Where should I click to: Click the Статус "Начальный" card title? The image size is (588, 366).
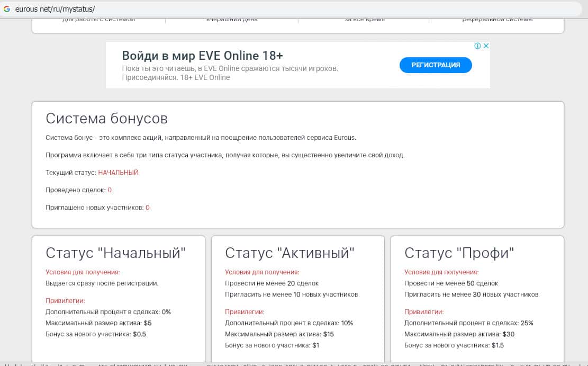pos(116,253)
